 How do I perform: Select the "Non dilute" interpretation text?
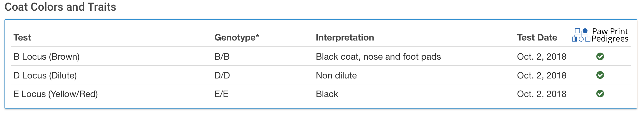point(336,75)
